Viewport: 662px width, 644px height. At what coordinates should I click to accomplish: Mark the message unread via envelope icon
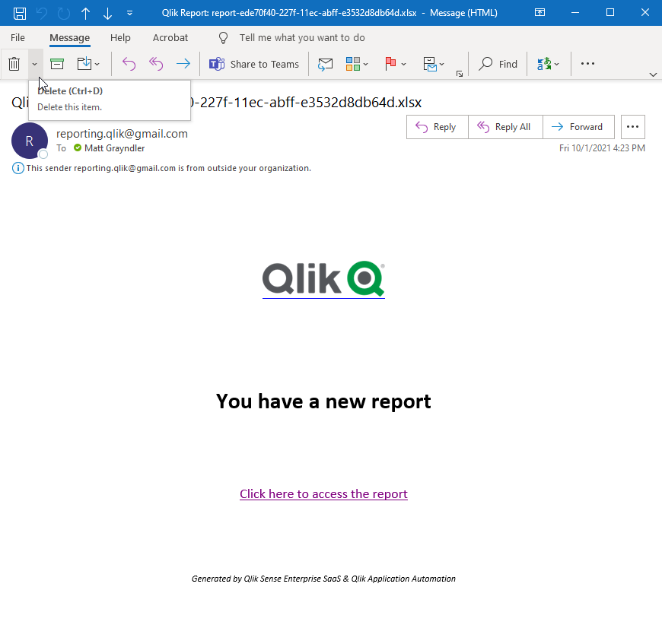325,64
